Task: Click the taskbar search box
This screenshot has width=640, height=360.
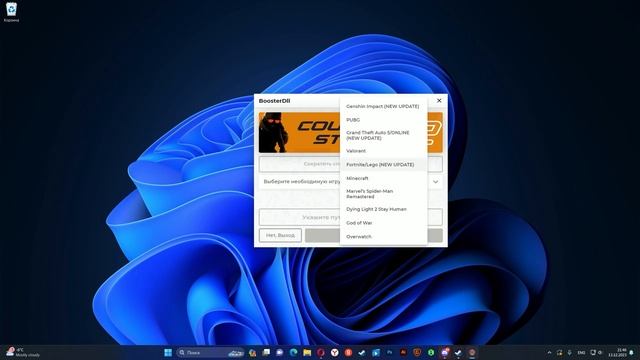Action: (211, 353)
